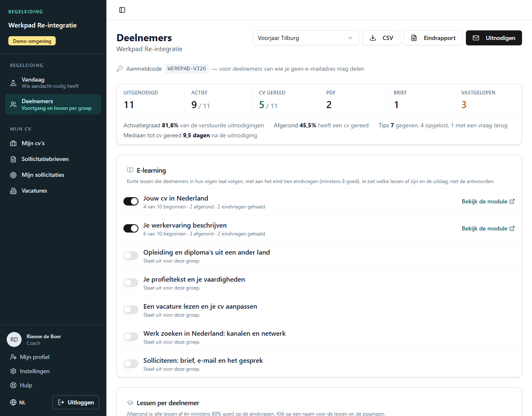Click the Uitnodigen button
532x416 pixels.
coord(494,38)
